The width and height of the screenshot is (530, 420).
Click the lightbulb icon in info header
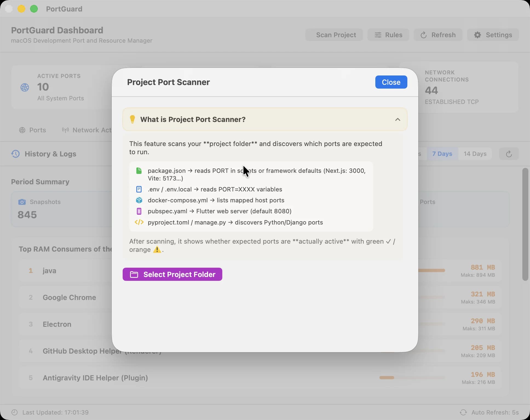132,119
